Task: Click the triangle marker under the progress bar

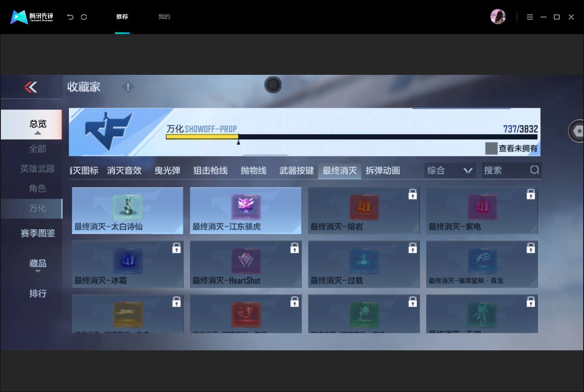Action: [x=238, y=142]
